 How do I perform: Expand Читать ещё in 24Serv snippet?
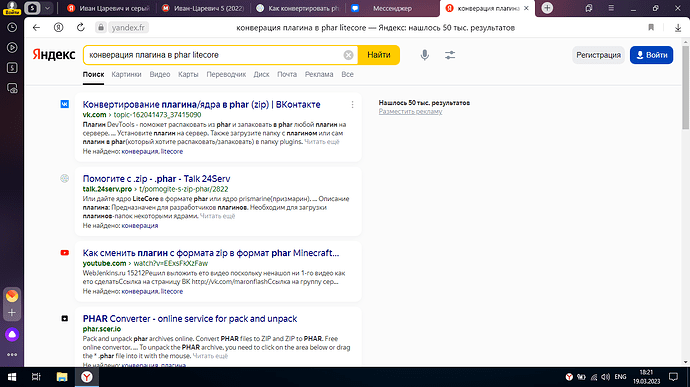point(217,216)
